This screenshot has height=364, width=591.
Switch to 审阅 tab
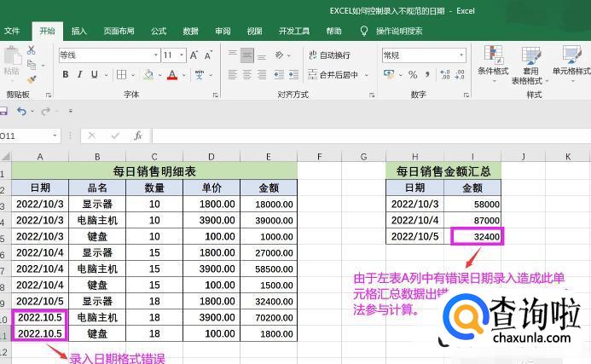pyautogui.click(x=223, y=31)
